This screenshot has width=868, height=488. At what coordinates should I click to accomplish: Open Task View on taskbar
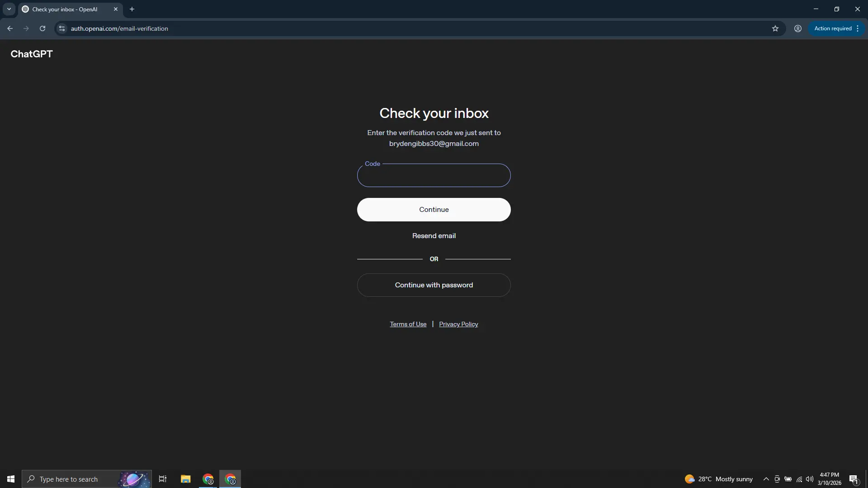163,479
